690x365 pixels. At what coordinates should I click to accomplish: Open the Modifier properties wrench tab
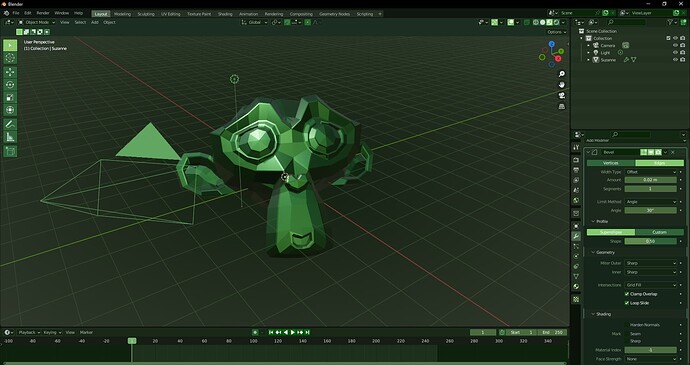(576, 236)
